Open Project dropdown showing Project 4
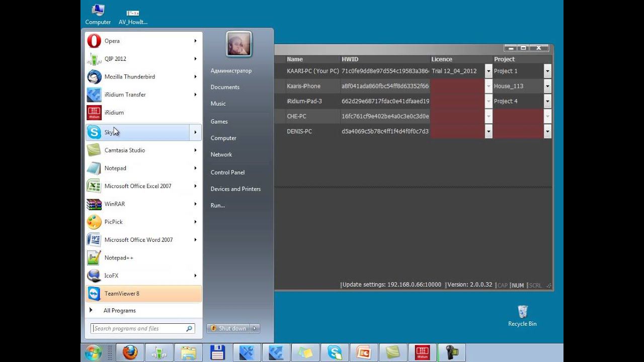644x362 pixels. [x=547, y=101]
